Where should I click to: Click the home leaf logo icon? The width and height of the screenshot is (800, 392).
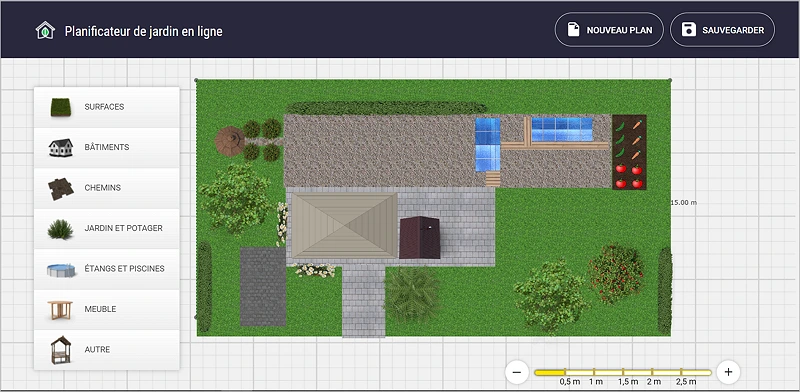tap(45, 31)
